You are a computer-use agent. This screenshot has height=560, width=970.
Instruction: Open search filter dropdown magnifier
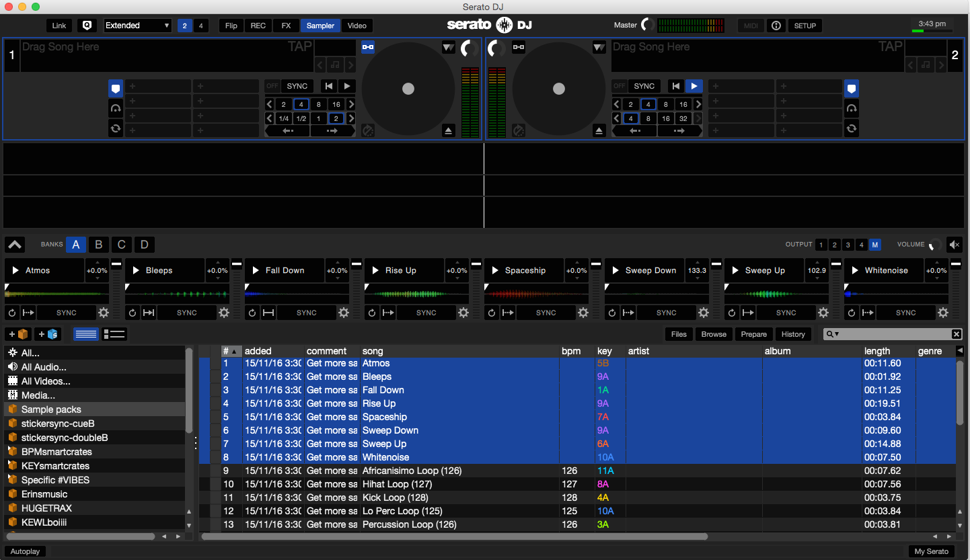tap(833, 334)
